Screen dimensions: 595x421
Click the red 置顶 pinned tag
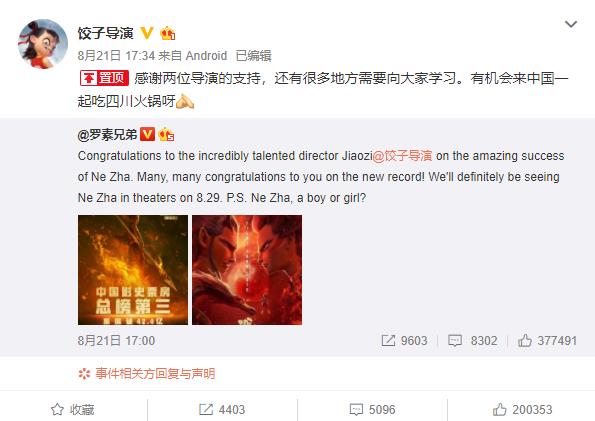104,78
